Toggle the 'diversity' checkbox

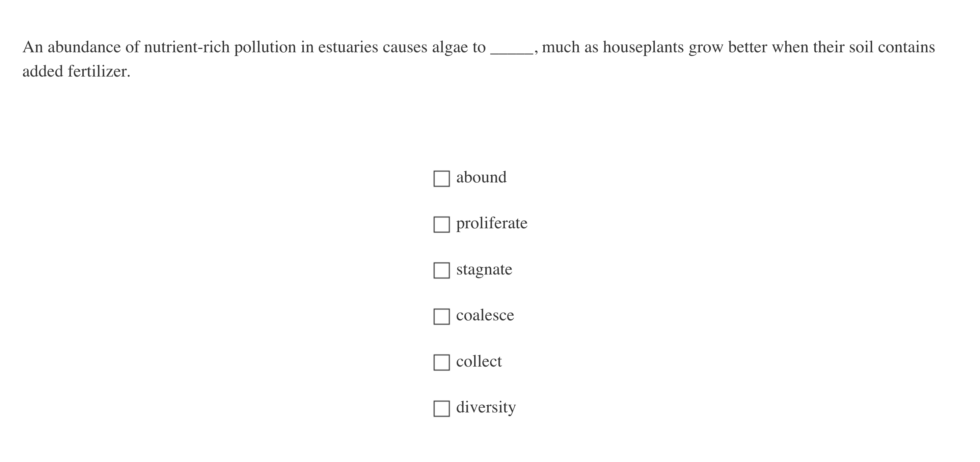pos(441,408)
